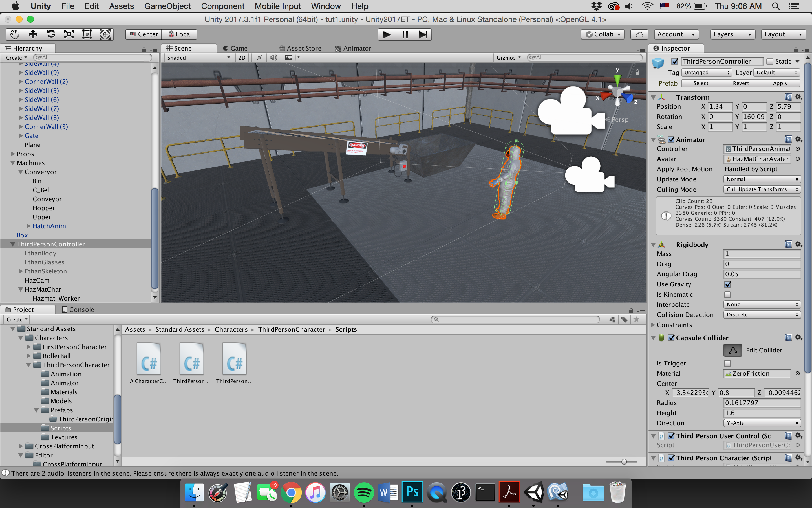812x508 pixels.
Task: Toggle 2D scene view mode
Action: 242,58
